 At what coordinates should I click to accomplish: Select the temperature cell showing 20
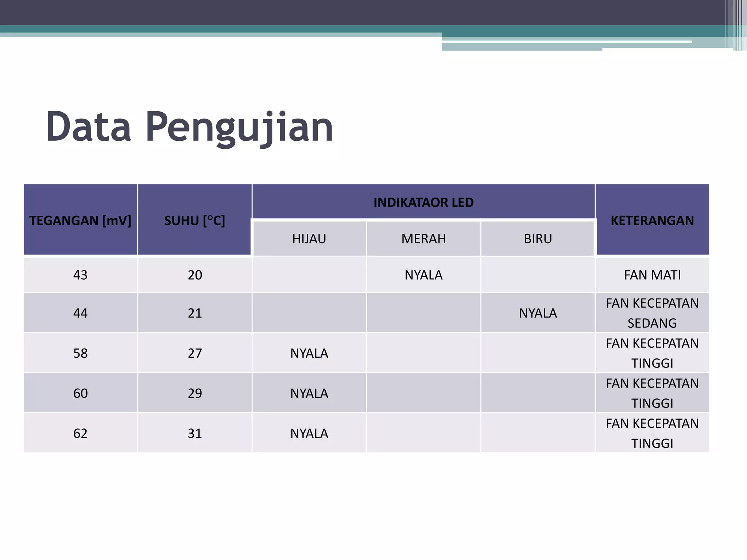pos(195,275)
